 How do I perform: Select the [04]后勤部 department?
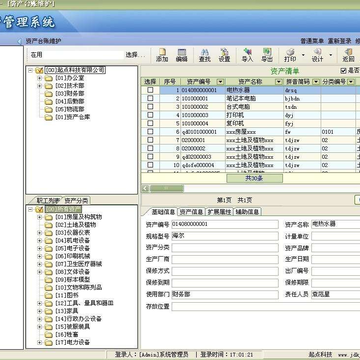pyautogui.click(x=69, y=102)
